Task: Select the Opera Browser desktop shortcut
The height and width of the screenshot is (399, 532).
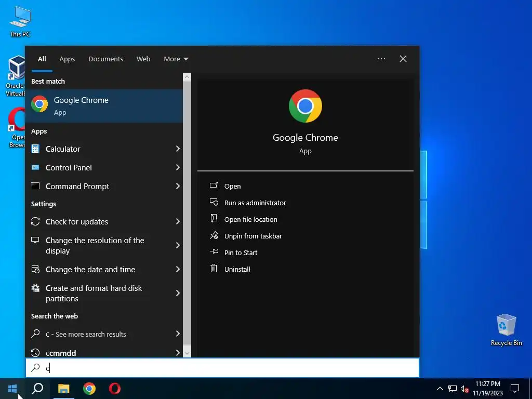Action: tap(16, 128)
